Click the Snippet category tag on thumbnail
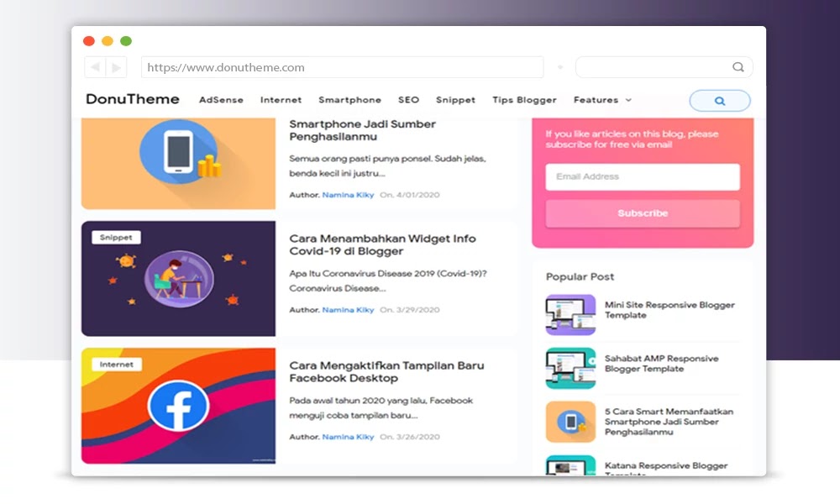 coord(116,237)
